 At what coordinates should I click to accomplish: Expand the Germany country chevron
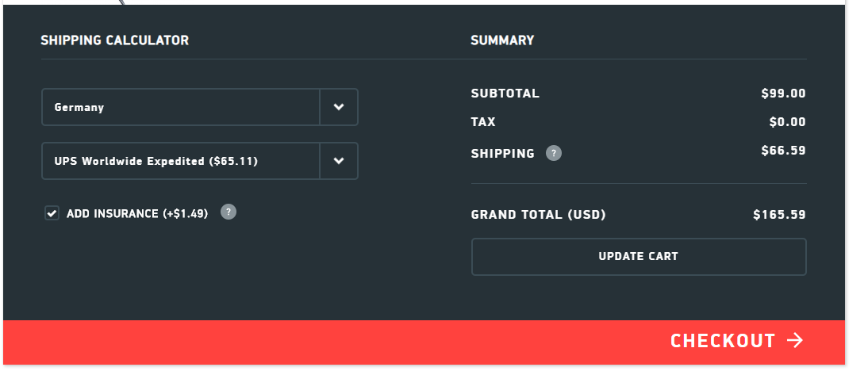click(339, 107)
